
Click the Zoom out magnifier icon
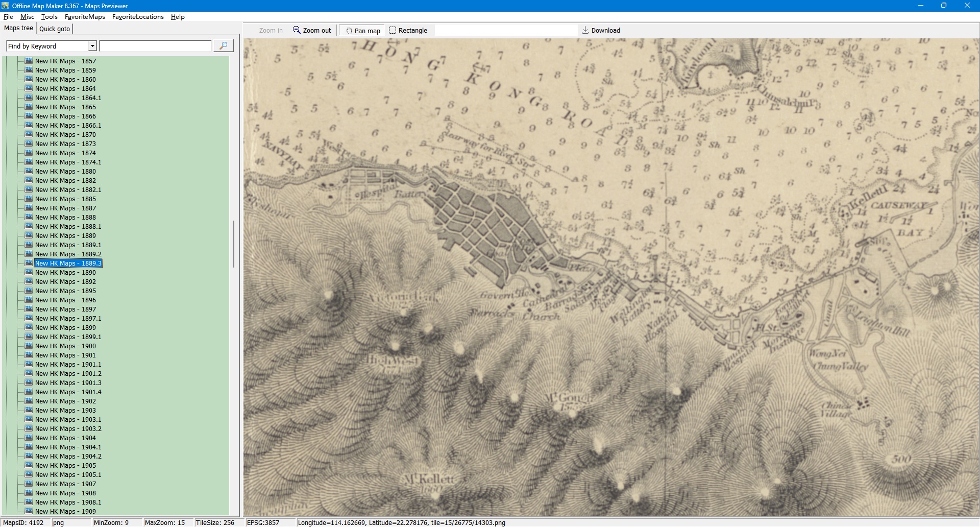pyautogui.click(x=297, y=30)
